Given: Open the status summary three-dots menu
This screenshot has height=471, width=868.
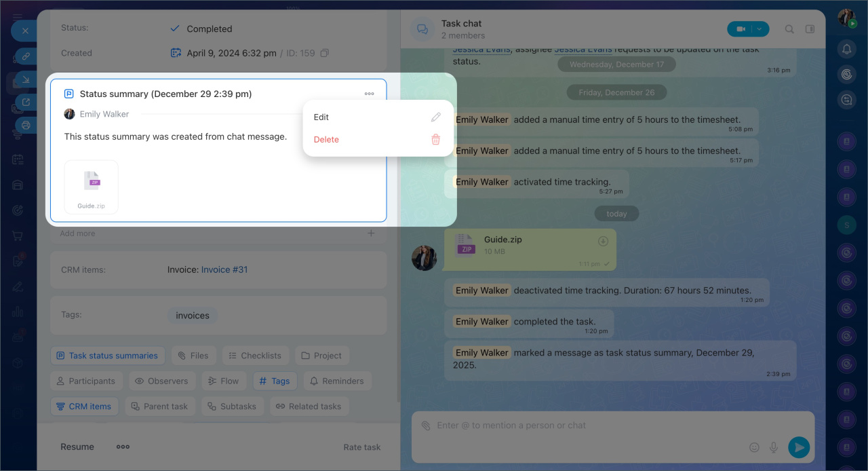Looking at the screenshot, I should pyautogui.click(x=369, y=94).
